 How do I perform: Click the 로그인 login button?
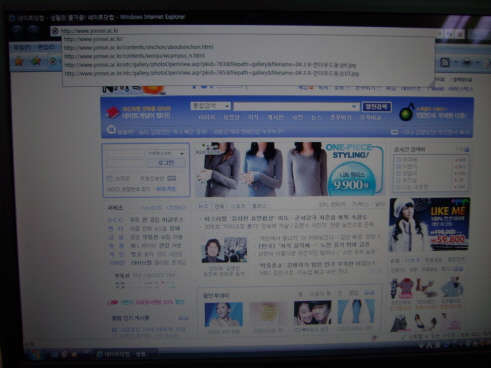click(x=166, y=163)
